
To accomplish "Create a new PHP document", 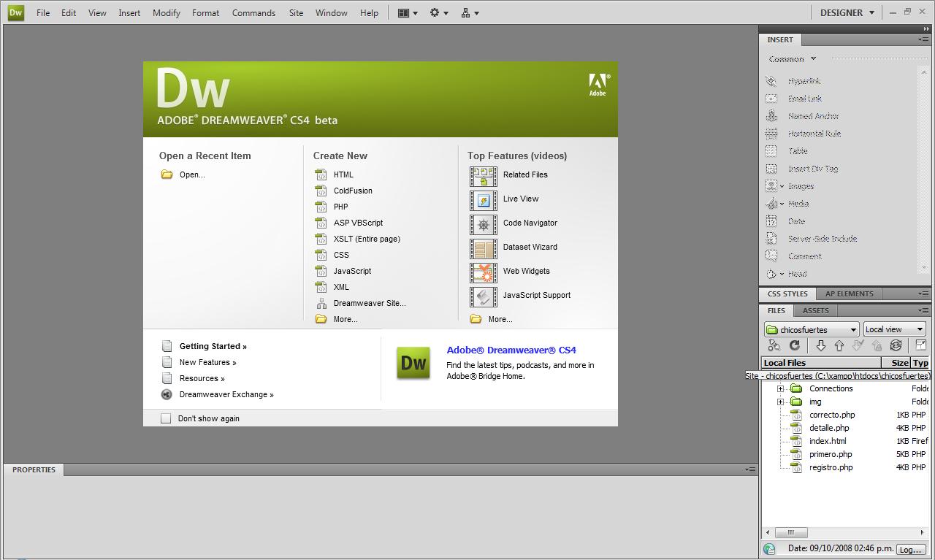I will (340, 207).
